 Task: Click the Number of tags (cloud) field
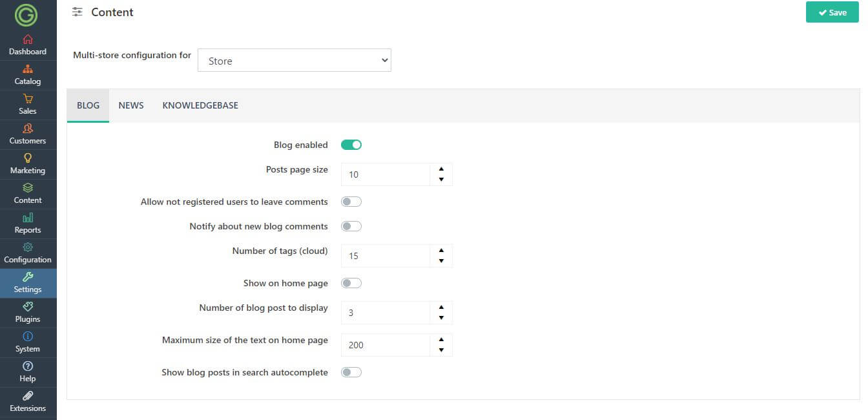pyautogui.click(x=386, y=256)
